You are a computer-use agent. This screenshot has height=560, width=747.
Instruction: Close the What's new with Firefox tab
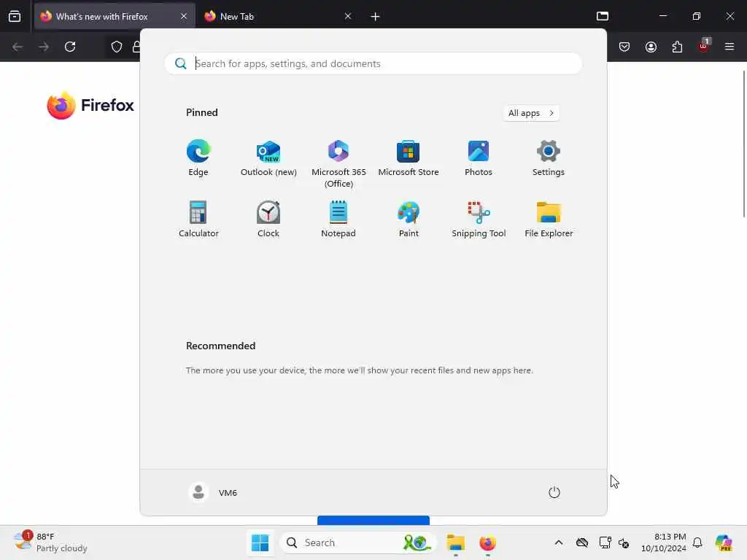tap(184, 16)
